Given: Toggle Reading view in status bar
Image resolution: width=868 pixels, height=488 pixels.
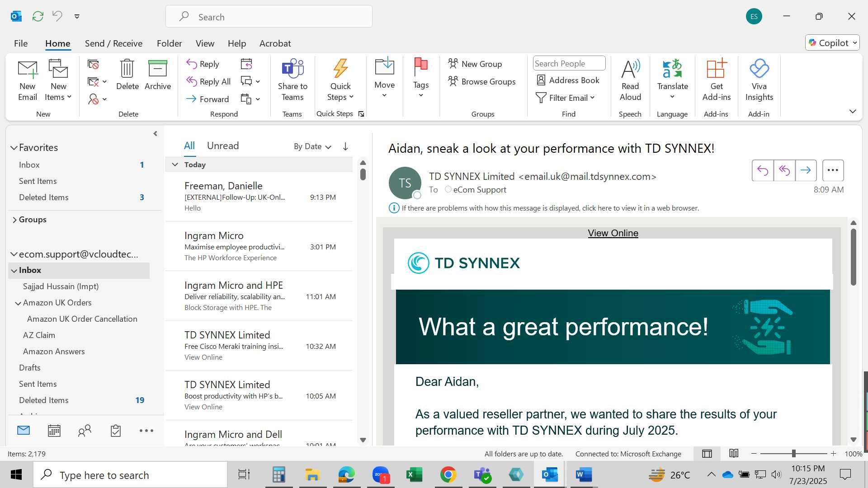Looking at the screenshot, I should (734, 453).
